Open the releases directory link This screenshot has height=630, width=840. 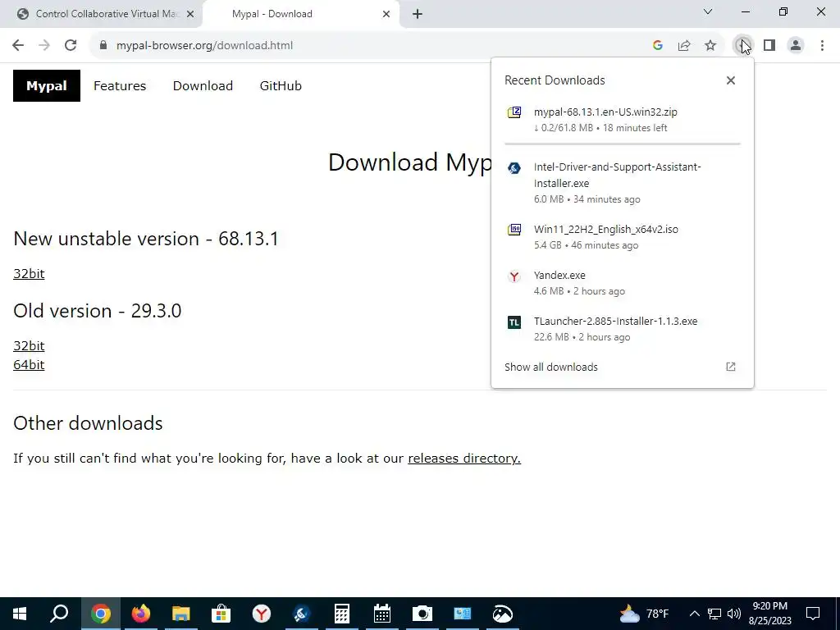(x=464, y=459)
